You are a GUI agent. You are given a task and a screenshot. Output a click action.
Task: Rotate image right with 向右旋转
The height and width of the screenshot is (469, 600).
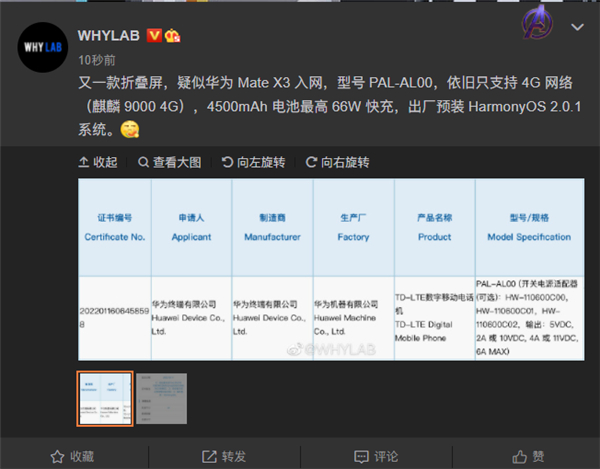click(x=338, y=162)
